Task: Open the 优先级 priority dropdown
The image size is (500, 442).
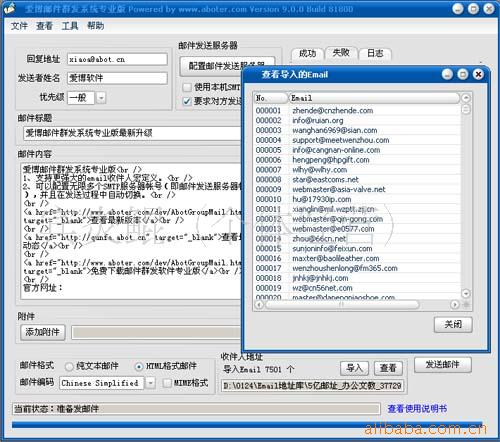Action: [101, 98]
